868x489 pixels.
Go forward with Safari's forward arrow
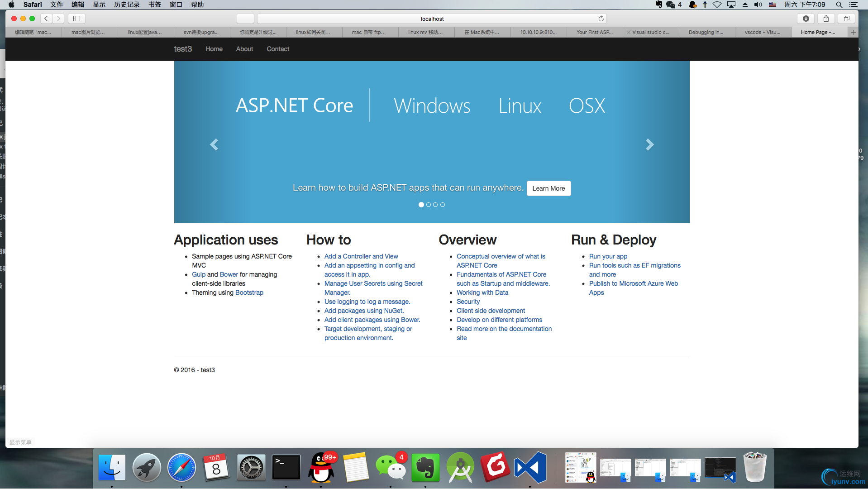[58, 19]
